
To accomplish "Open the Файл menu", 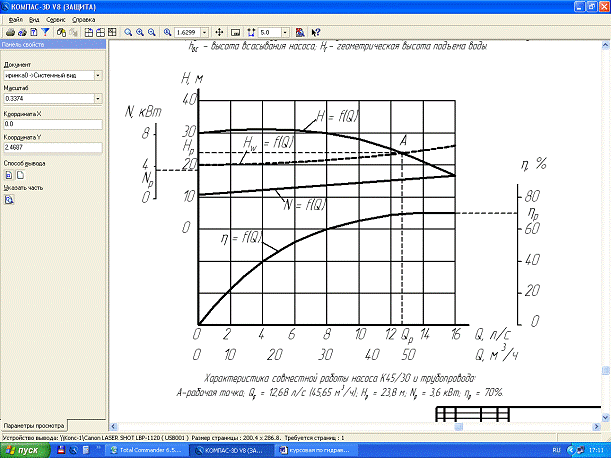I will coord(12,19).
